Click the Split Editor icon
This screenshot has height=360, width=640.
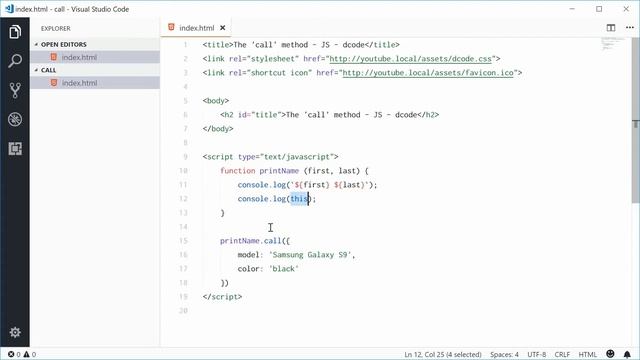[611, 28]
